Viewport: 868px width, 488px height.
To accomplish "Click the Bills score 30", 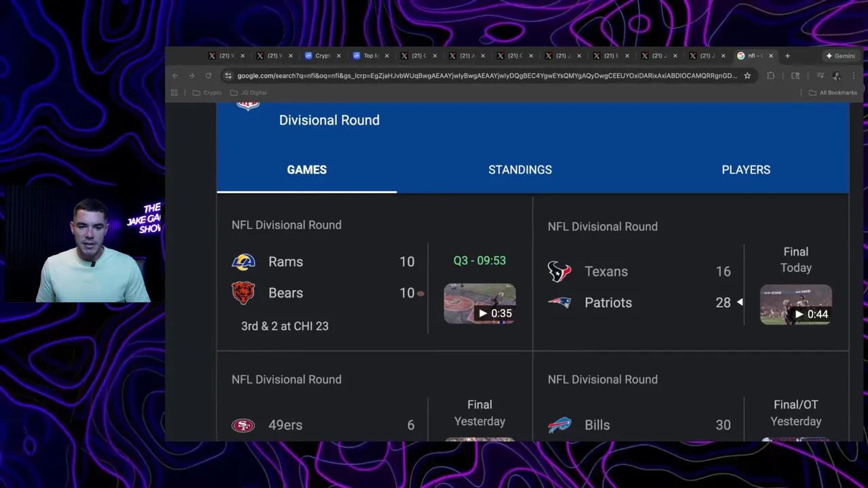I will (723, 425).
